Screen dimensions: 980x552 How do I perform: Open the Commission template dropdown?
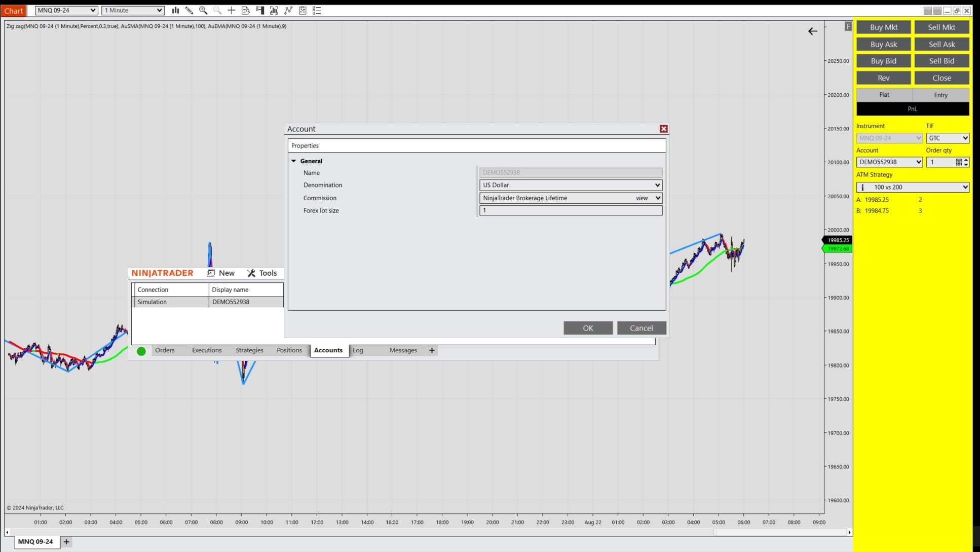[657, 198]
